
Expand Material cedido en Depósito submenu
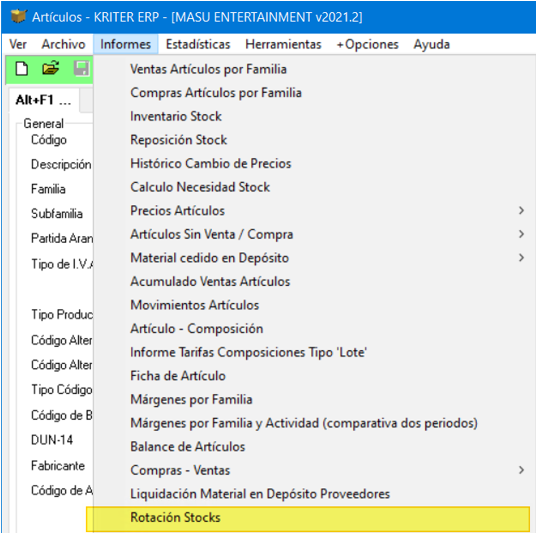click(x=521, y=258)
